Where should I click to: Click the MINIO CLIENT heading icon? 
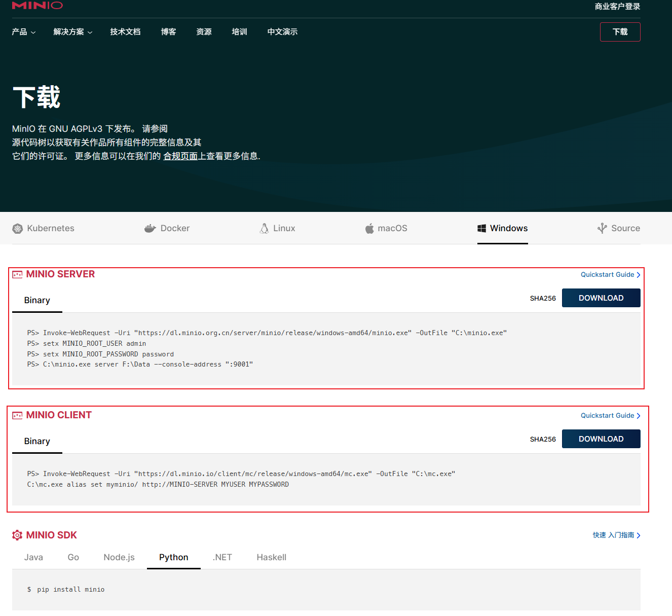(17, 415)
